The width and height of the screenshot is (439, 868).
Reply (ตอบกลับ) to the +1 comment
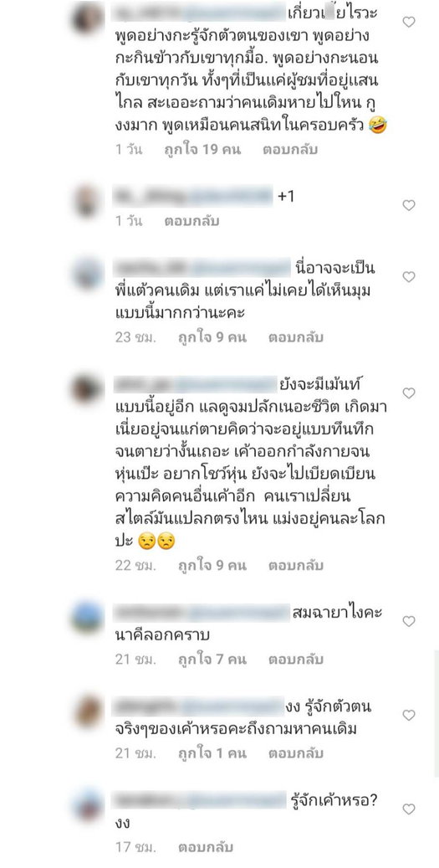tap(191, 221)
